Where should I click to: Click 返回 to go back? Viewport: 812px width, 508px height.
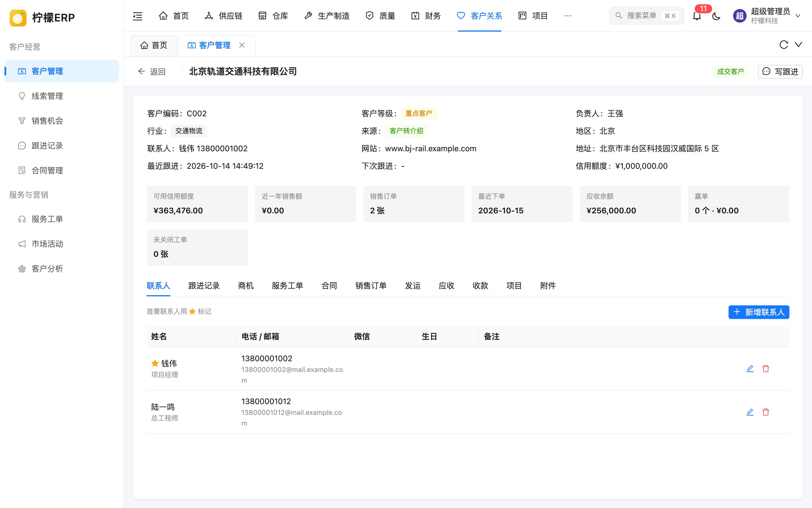coord(152,72)
